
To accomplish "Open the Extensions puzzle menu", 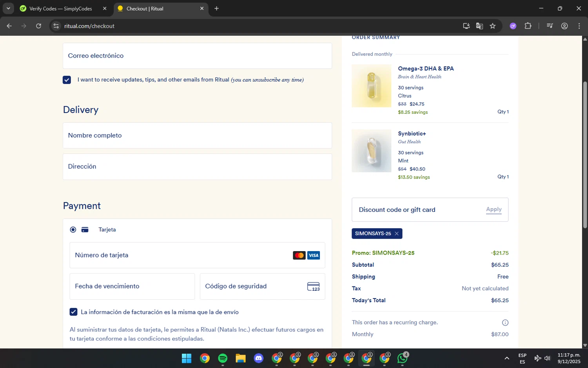I will pos(528,26).
